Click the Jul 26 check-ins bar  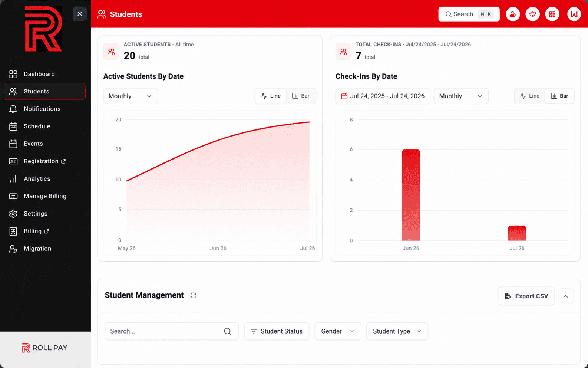point(517,233)
